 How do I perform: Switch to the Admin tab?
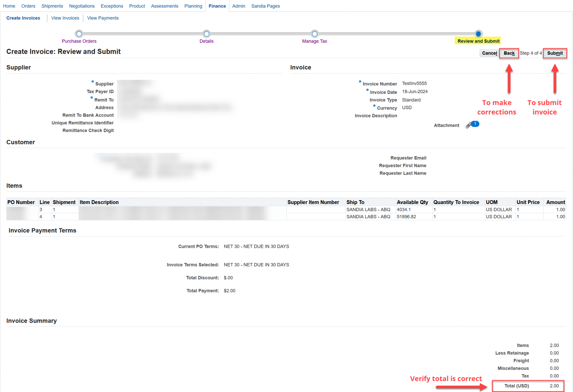239,6
